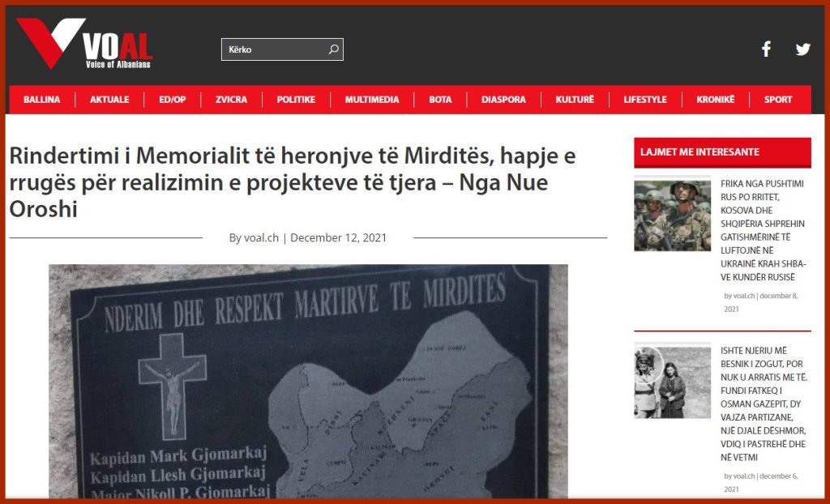Open the Lifestyle menu item
This screenshot has height=504, width=830.
click(x=645, y=100)
